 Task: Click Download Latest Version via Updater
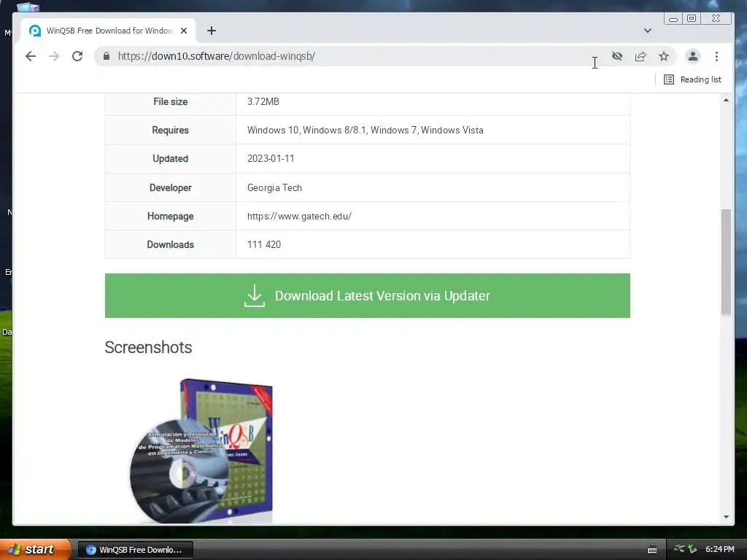368,296
